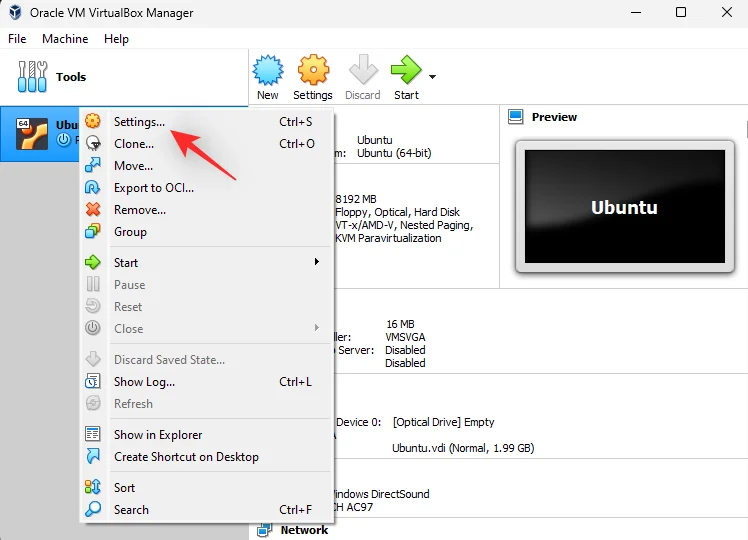Click the Tools icon in left panel
The image size is (748, 540).
tap(34, 77)
